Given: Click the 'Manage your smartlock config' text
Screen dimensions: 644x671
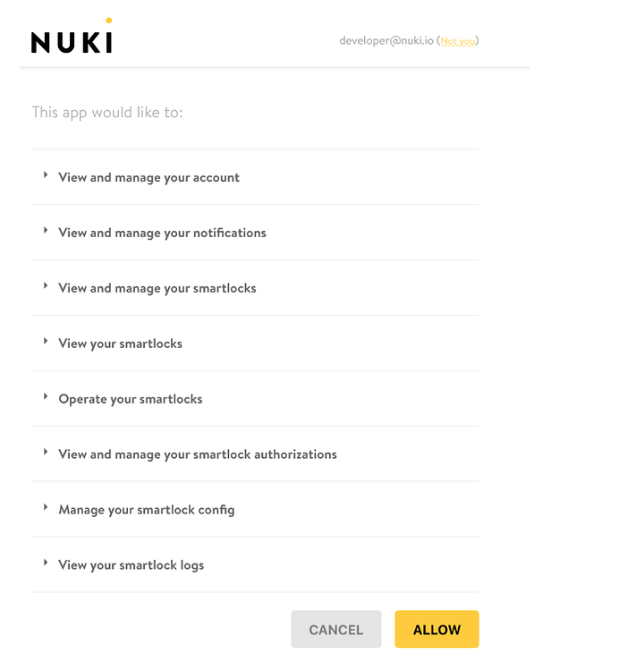Looking at the screenshot, I should click(x=147, y=510).
